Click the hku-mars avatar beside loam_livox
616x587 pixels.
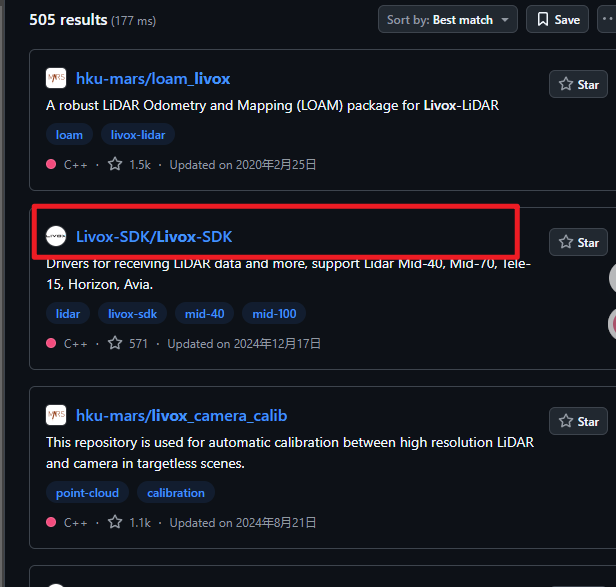[56, 78]
